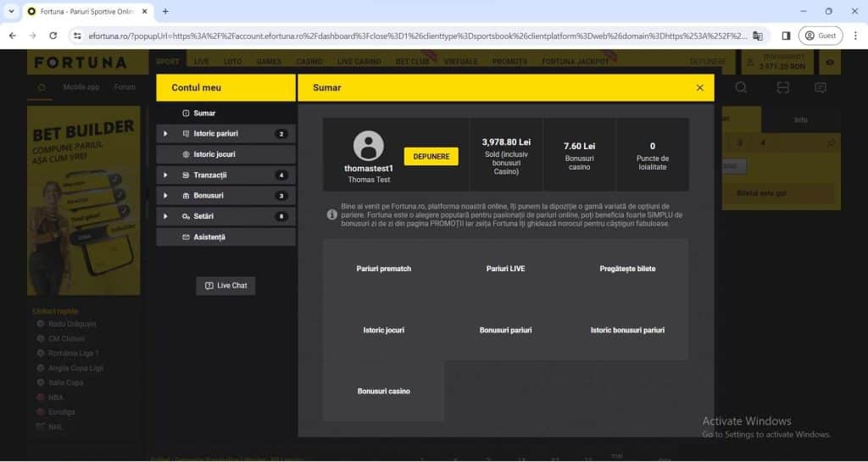Viewport: 868px width, 462px height.
Task: Open the Sumar menu item
Action: [225, 113]
